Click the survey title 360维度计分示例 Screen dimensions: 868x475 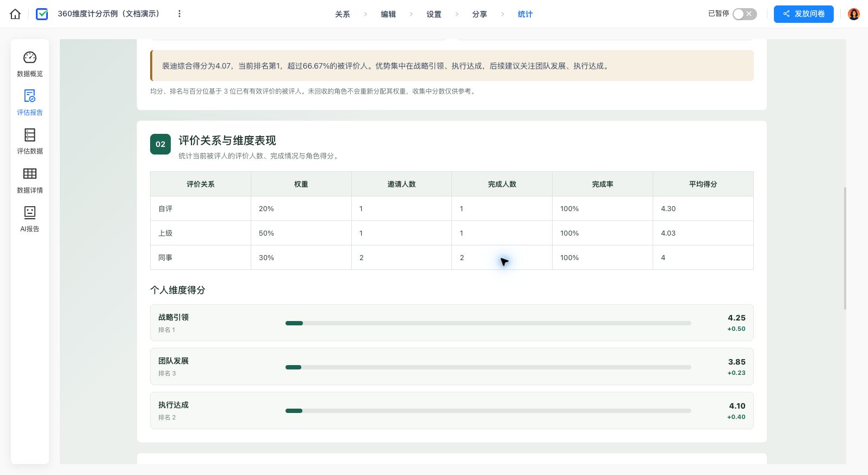[109, 14]
